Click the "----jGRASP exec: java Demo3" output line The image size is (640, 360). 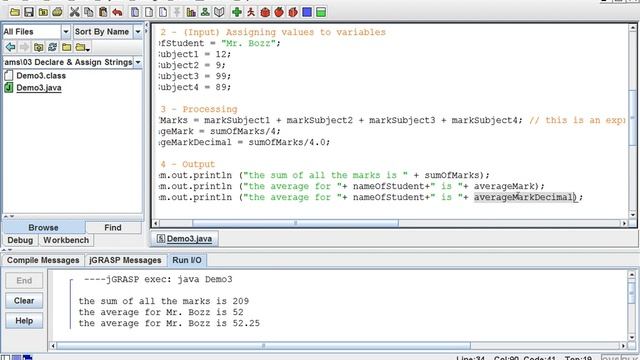[158, 279]
